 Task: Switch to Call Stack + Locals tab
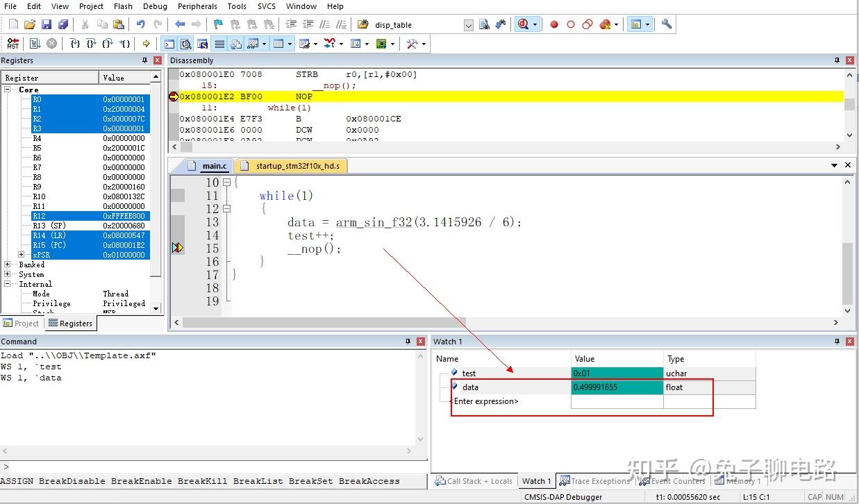(x=474, y=480)
